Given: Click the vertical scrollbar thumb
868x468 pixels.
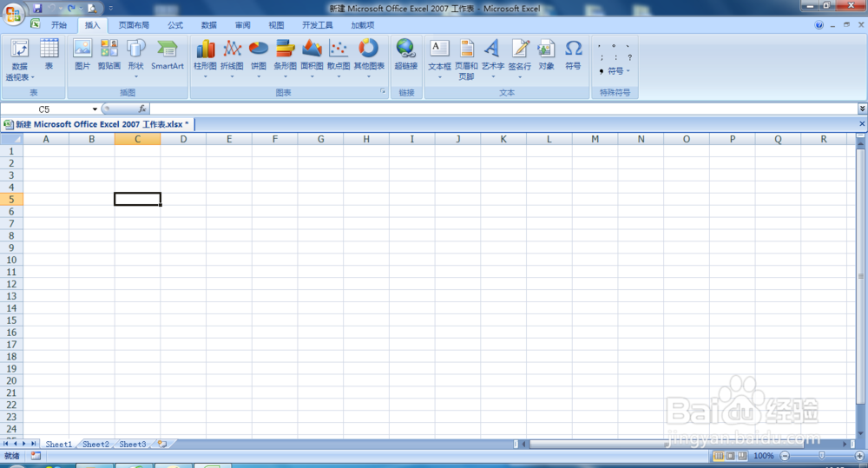Looking at the screenshot, I should pyautogui.click(x=860, y=276).
